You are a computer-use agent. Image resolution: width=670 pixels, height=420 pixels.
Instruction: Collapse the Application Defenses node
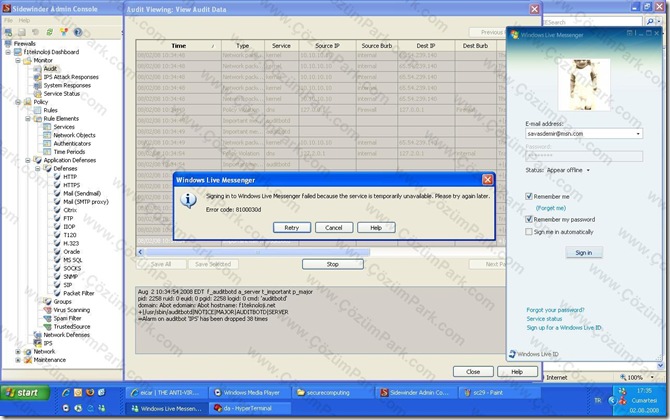[x=28, y=160]
